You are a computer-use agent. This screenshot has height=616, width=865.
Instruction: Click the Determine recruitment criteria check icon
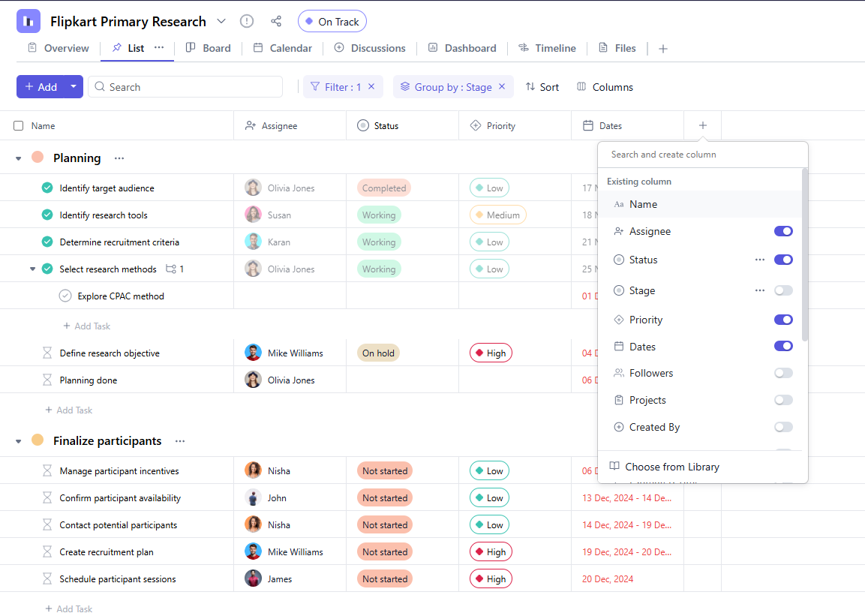[47, 242]
